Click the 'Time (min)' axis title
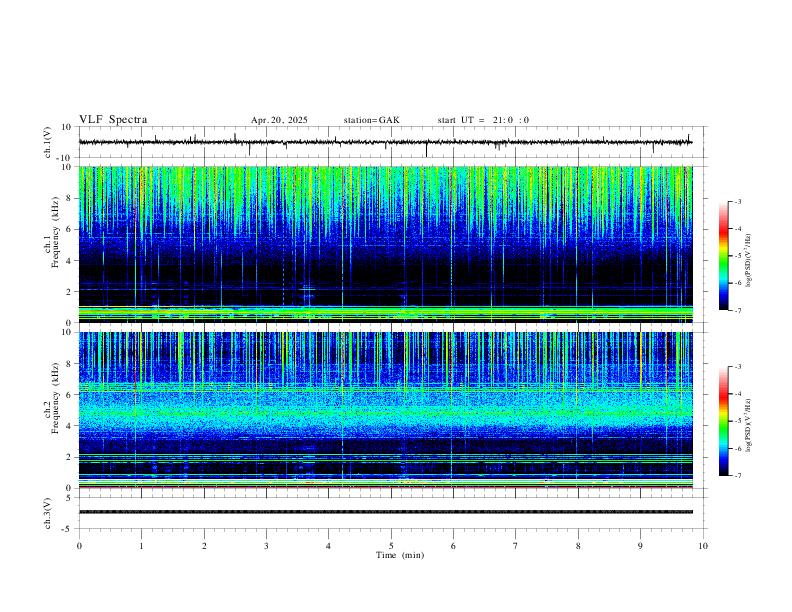This screenshot has height=612, width=792. click(x=400, y=555)
